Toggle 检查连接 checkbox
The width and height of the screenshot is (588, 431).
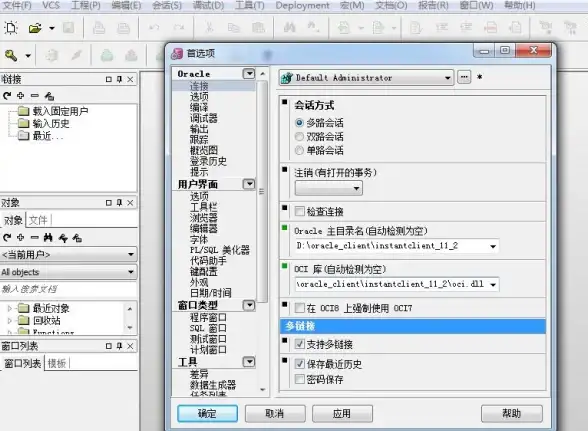click(300, 212)
